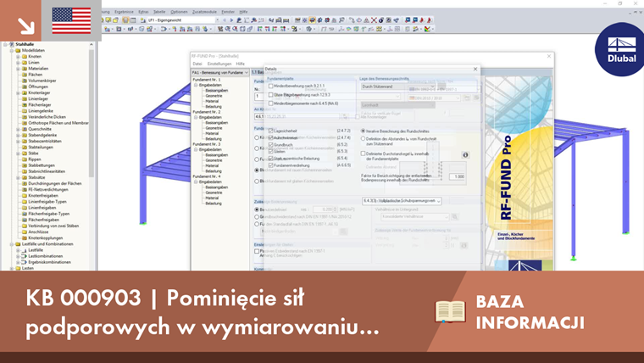Select Basisangaben under Fundament Nr. 1
Screen dimensions: 644x363
tap(216, 91)
